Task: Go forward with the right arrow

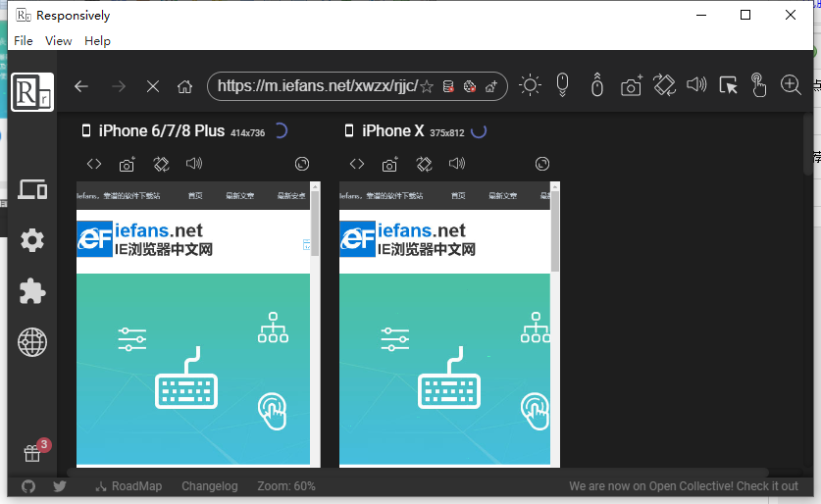Action: tap(119, 86)
